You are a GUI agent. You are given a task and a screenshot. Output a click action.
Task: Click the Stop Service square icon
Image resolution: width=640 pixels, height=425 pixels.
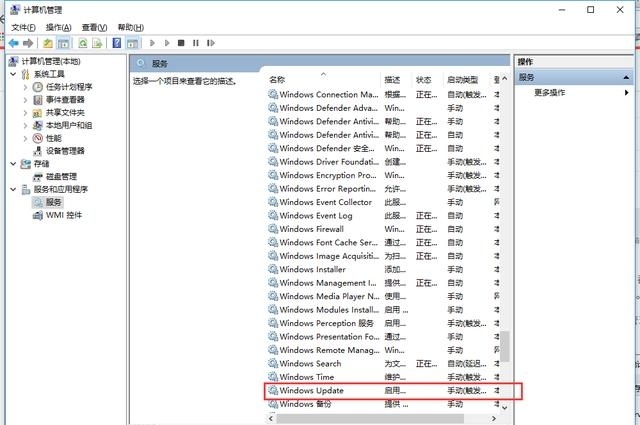181,43
